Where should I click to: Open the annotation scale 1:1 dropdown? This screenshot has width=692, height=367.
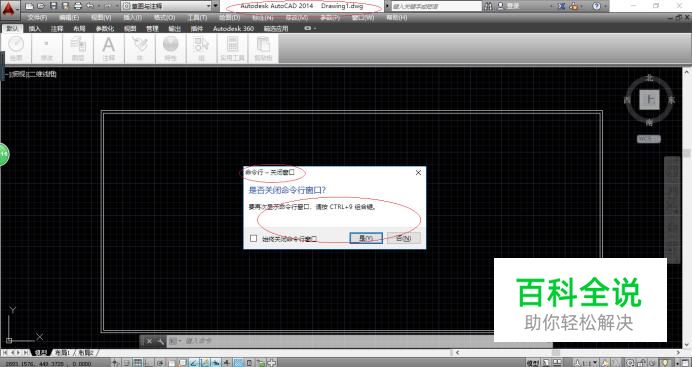tap(587, 363)
